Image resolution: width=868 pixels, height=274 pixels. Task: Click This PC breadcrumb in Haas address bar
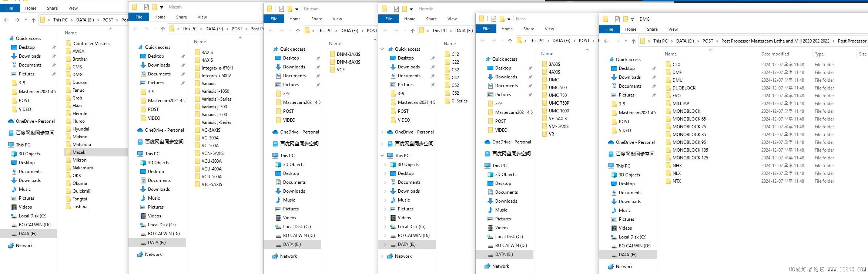537,41
